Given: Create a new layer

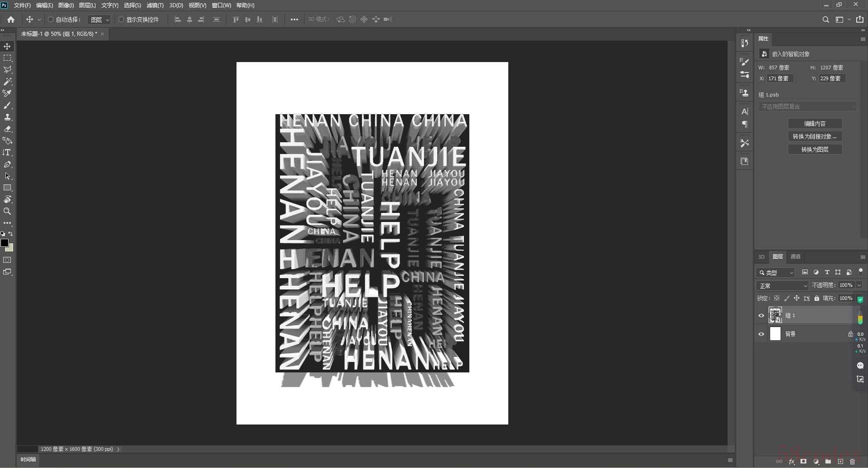Looking at the screenshot, I should [x=840, y=462].
